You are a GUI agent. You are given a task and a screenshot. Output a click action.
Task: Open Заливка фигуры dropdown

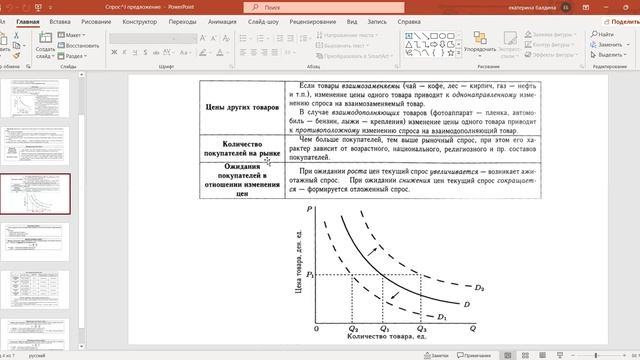pos(551,34)
